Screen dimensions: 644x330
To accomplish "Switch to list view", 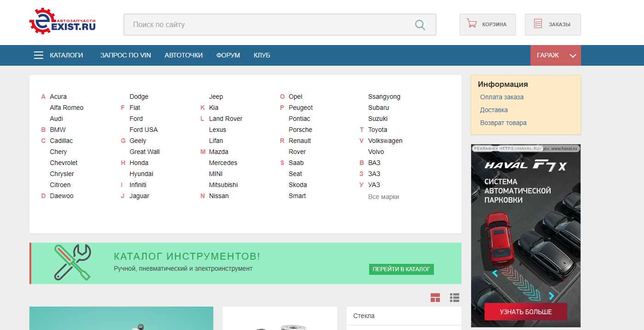I will [455, 298].
